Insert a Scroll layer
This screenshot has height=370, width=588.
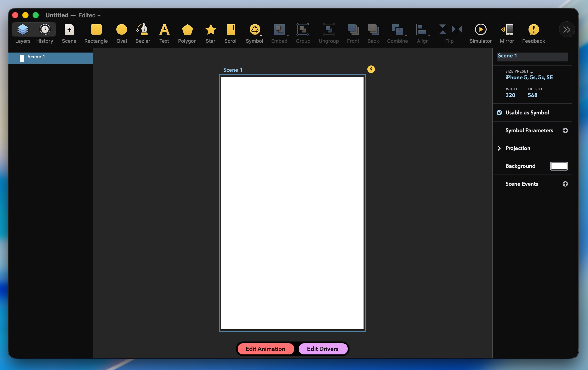[x=231, y=30]
